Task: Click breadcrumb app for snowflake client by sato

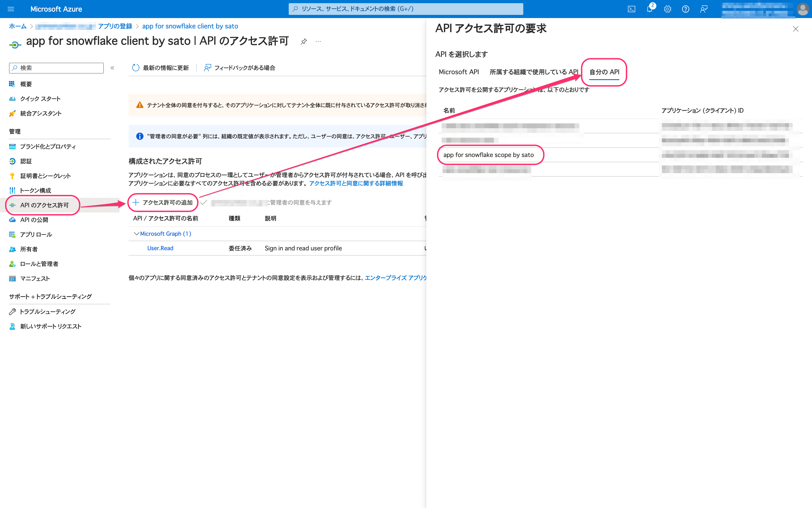Action: 190,26
